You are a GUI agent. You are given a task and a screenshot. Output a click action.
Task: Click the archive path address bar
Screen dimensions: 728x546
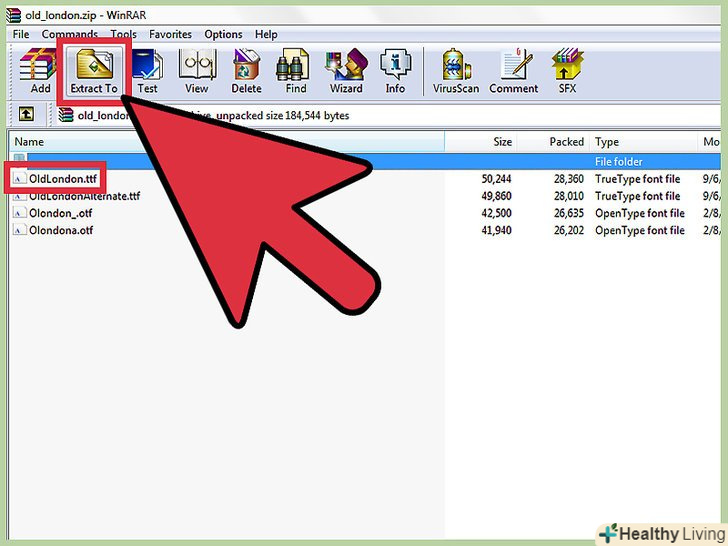(388, 115)
